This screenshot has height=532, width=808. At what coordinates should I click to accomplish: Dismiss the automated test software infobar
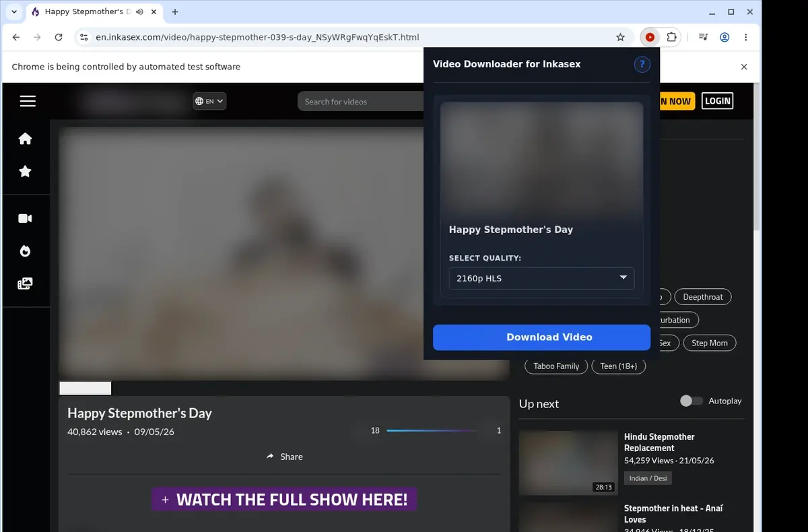click(744, 67)
